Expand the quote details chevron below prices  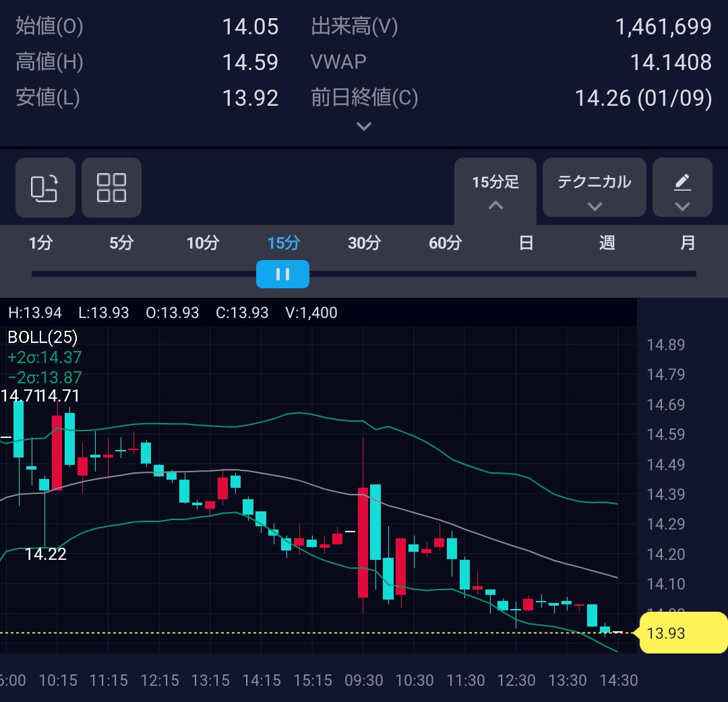coord(364,127)
